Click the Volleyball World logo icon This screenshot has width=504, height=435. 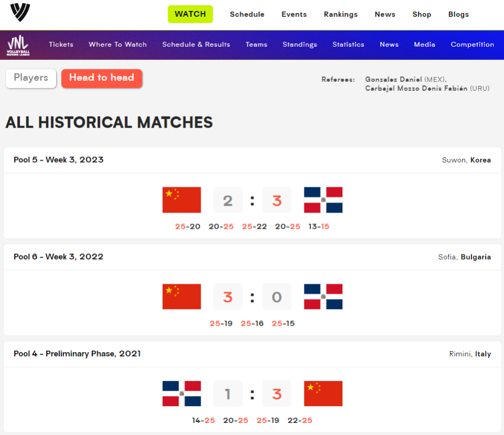20,12
